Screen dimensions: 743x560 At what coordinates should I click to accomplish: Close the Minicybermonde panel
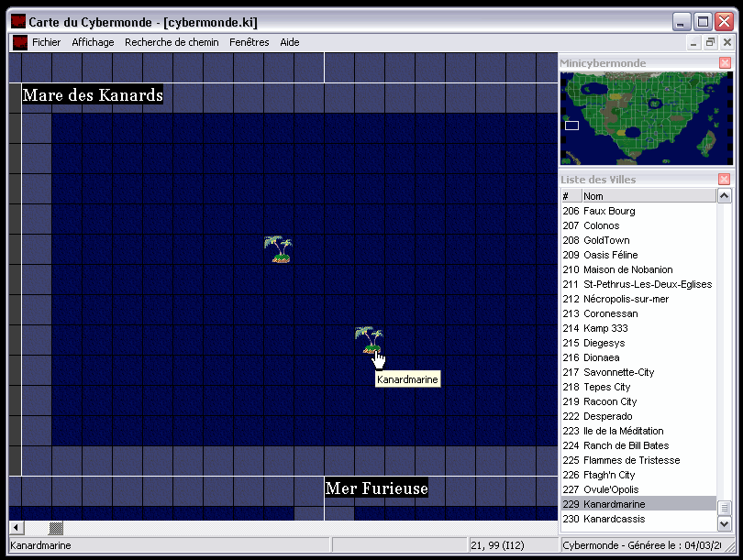[x=725, y=62]
